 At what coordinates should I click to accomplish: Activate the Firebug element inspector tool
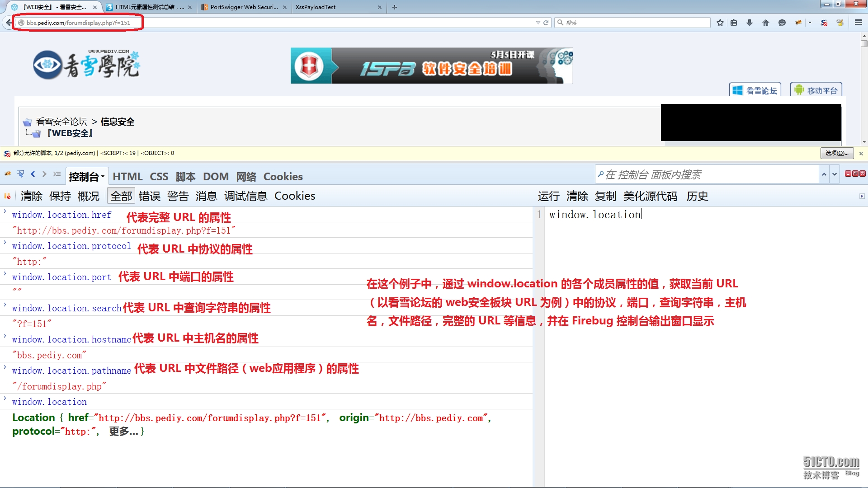(20, 174)
